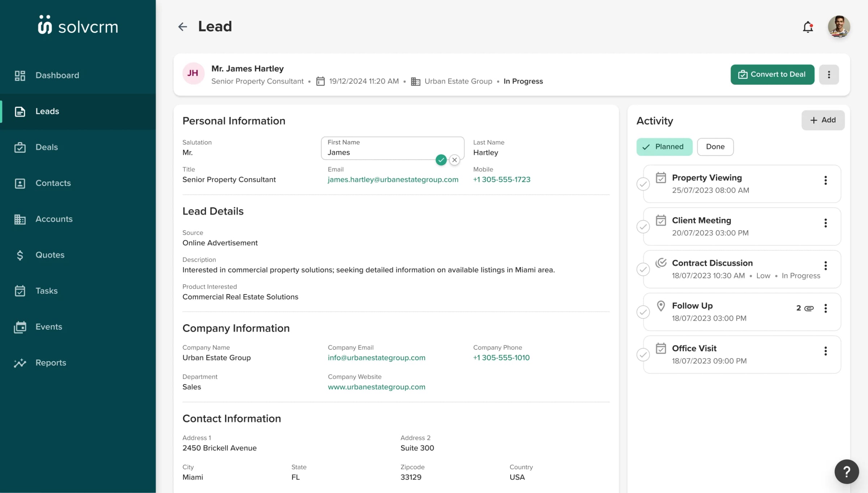Open the Tasks section

(x=46, y=290)
